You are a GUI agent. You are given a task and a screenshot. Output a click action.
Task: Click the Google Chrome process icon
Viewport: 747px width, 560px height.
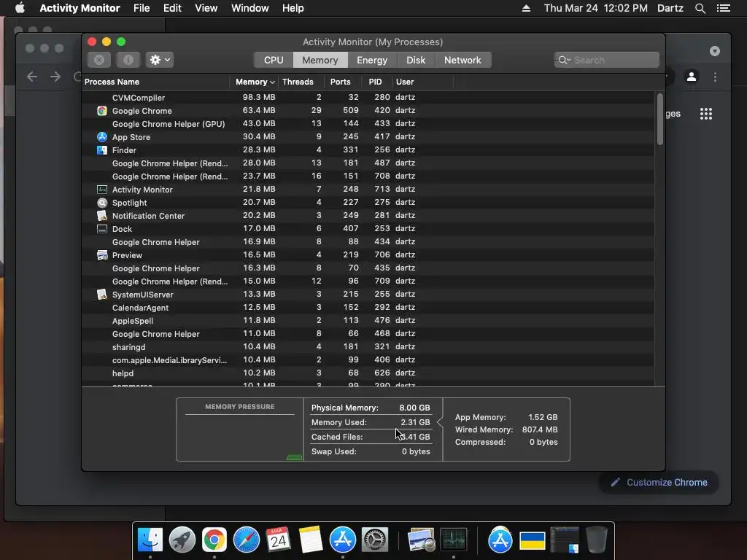[102, 111]
